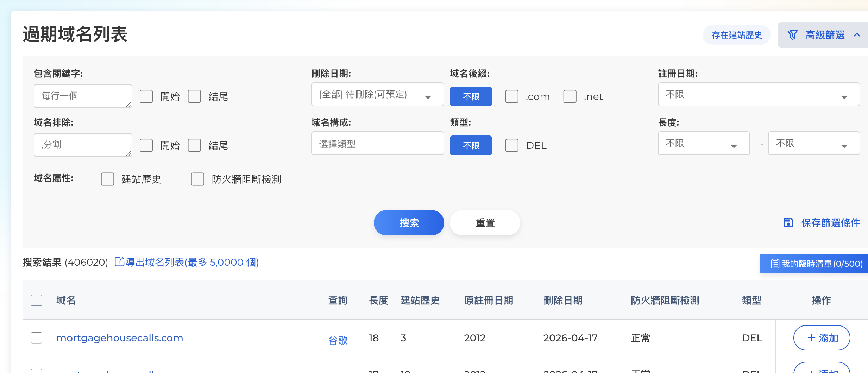Open 我的臨時清單 (0/500)
Viewport: 868px width, 373px height.
pos(814,264)
